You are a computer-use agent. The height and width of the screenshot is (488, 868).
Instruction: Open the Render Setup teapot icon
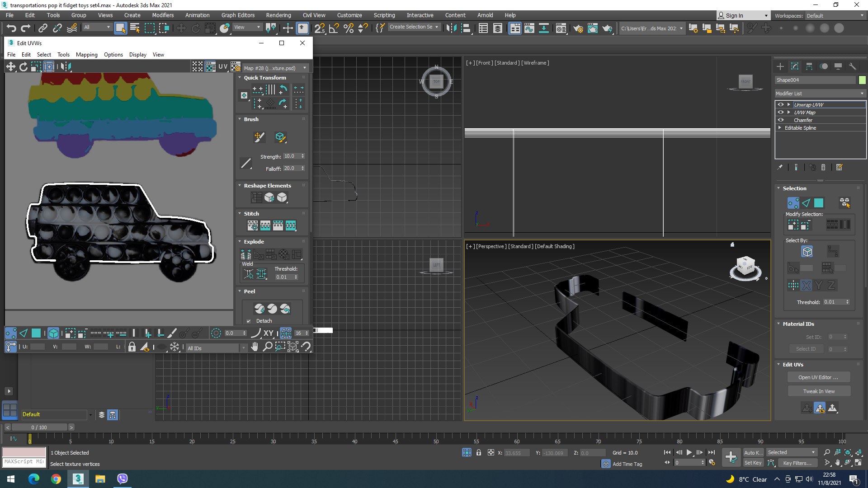(578, 28)
